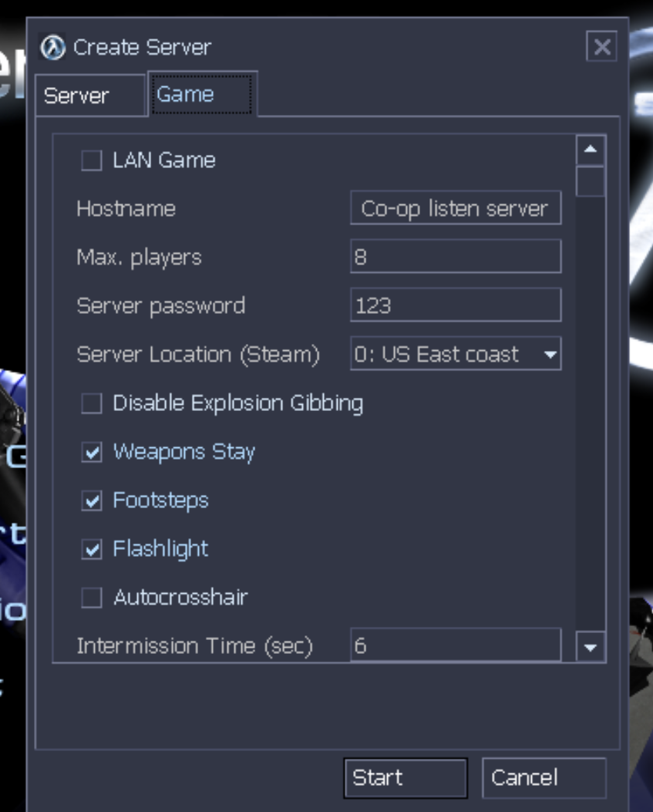This screenshot has width=653, height=812.
Task: Open the Server Location (Steam) dropdown
Action: point(456,354)
